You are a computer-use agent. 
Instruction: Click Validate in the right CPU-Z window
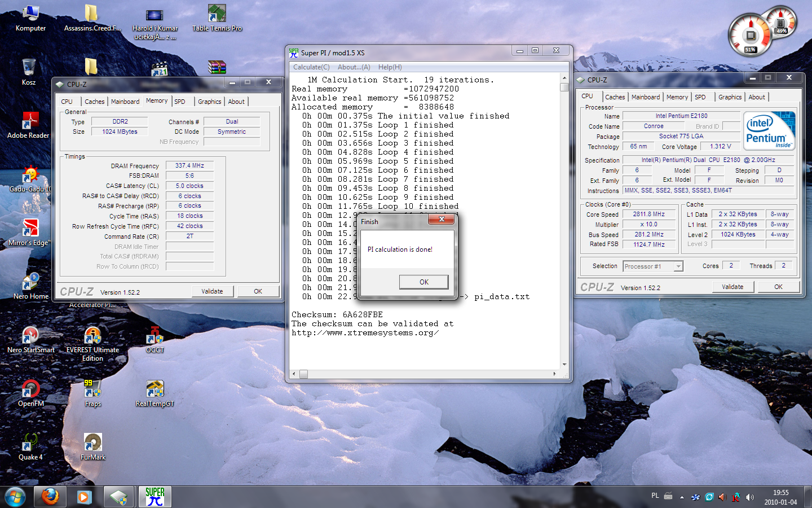point(732,287)
